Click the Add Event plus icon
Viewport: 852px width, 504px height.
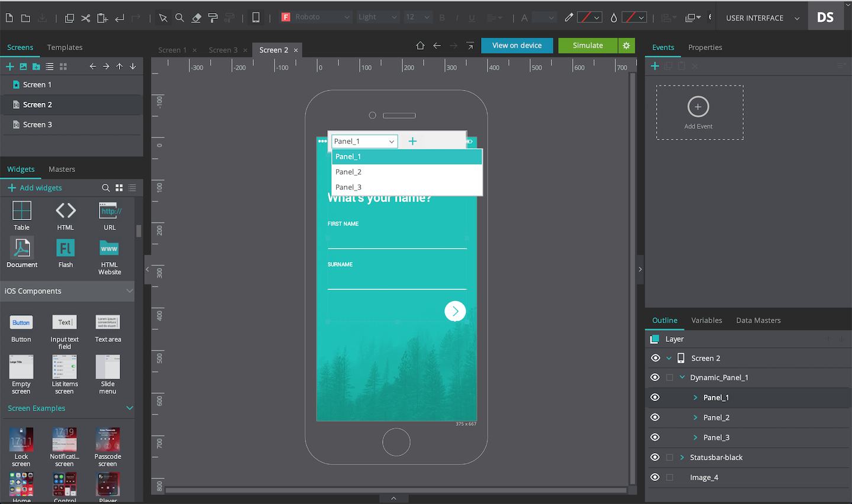(698, 107)
